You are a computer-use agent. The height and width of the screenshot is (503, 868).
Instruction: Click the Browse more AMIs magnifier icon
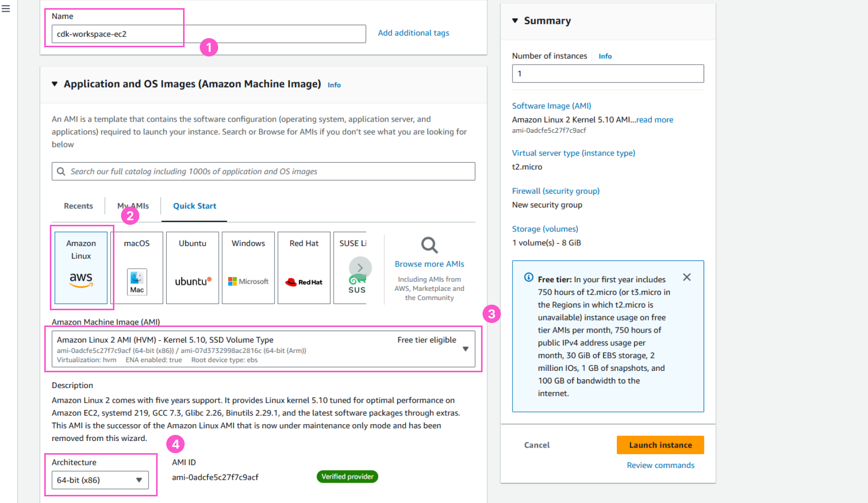coord(430,245)
